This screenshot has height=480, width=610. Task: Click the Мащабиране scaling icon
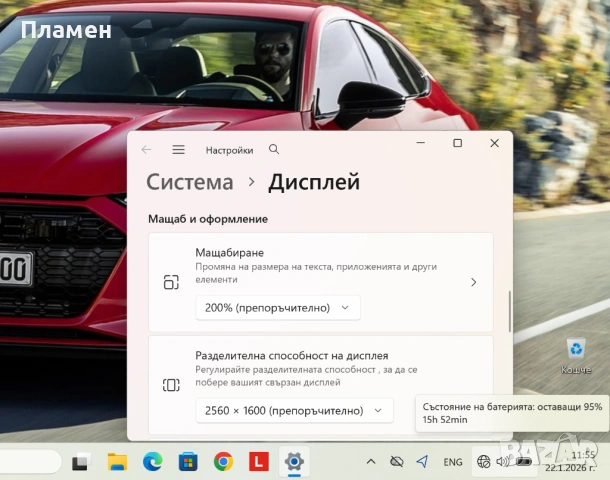171,282
